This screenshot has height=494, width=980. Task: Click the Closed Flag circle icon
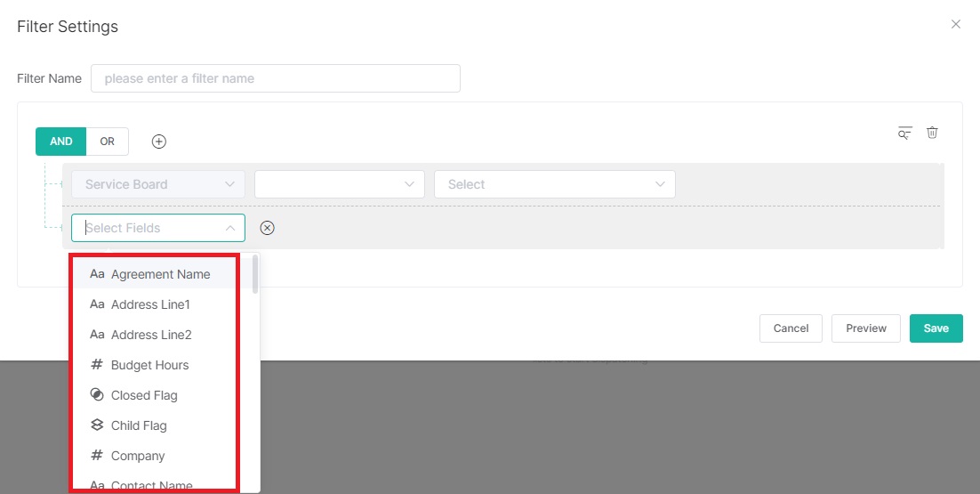pos(97,395)
